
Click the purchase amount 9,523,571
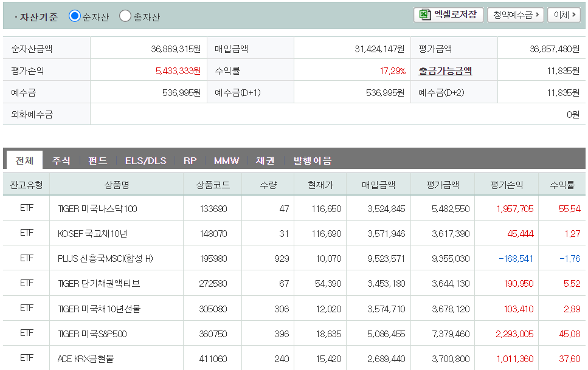click(x=386, y=259)
